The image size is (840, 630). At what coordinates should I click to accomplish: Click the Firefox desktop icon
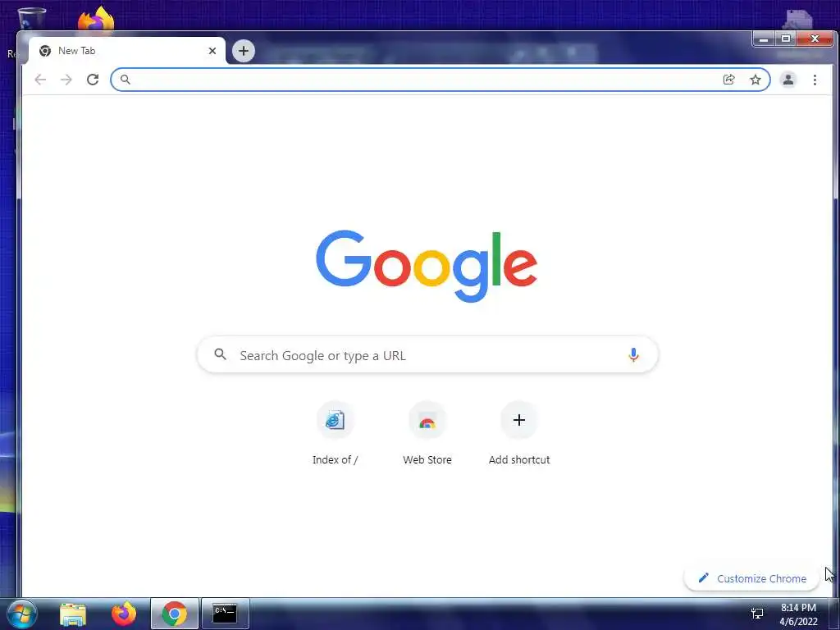96,18
